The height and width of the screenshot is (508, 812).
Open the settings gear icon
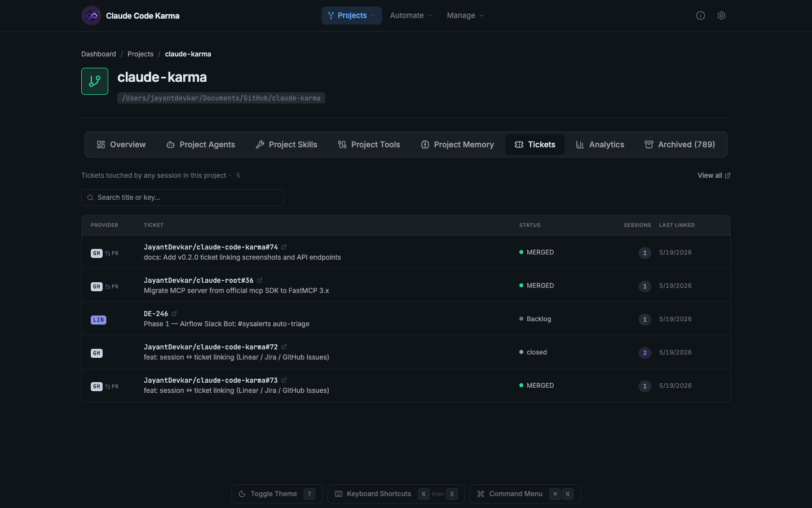click(x=721, y=16)
